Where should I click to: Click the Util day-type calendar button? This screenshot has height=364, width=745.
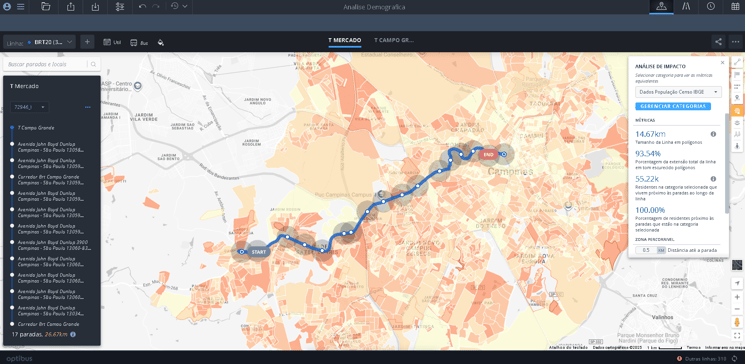tap(112, 42)
